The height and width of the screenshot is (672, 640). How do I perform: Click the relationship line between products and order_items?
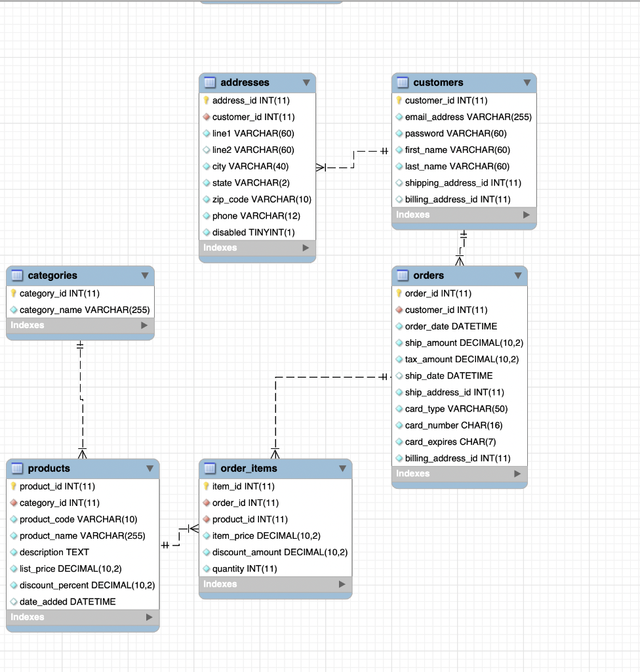point(179,537)
